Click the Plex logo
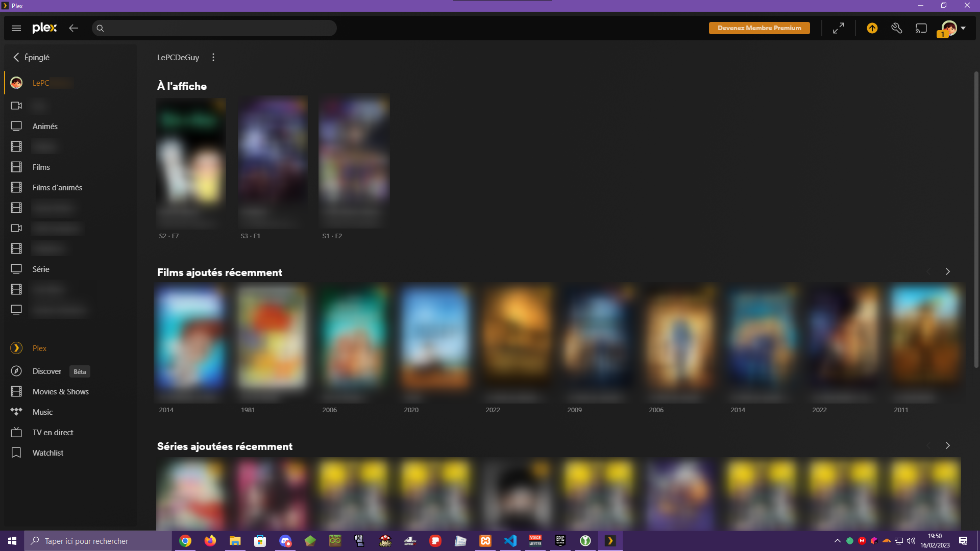This screenshot has width=980, height=551. click(x=44, y=28)
